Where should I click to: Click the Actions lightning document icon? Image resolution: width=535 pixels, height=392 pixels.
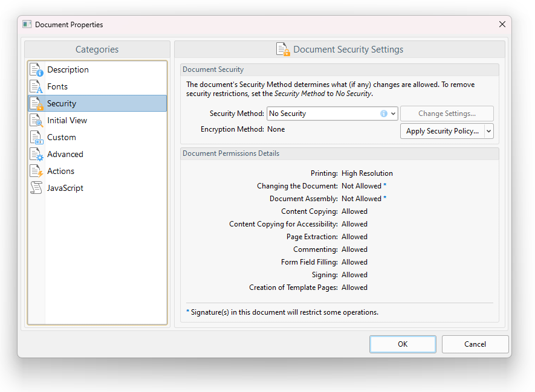coord(36,171)
